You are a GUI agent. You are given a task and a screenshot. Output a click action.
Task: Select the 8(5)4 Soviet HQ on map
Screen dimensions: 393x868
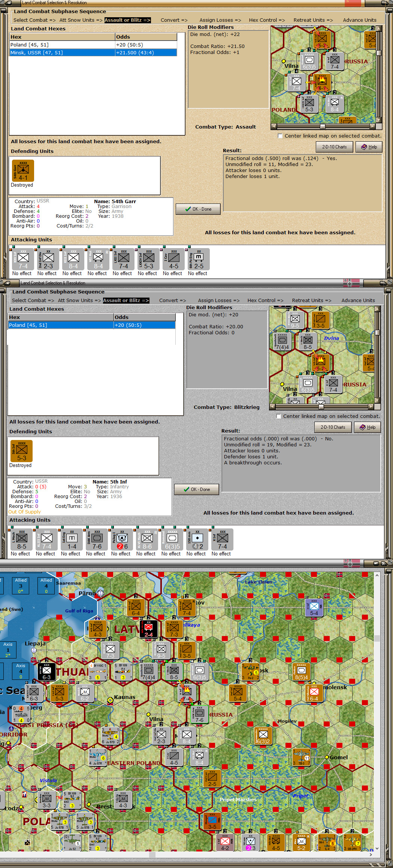pos(301,672)
